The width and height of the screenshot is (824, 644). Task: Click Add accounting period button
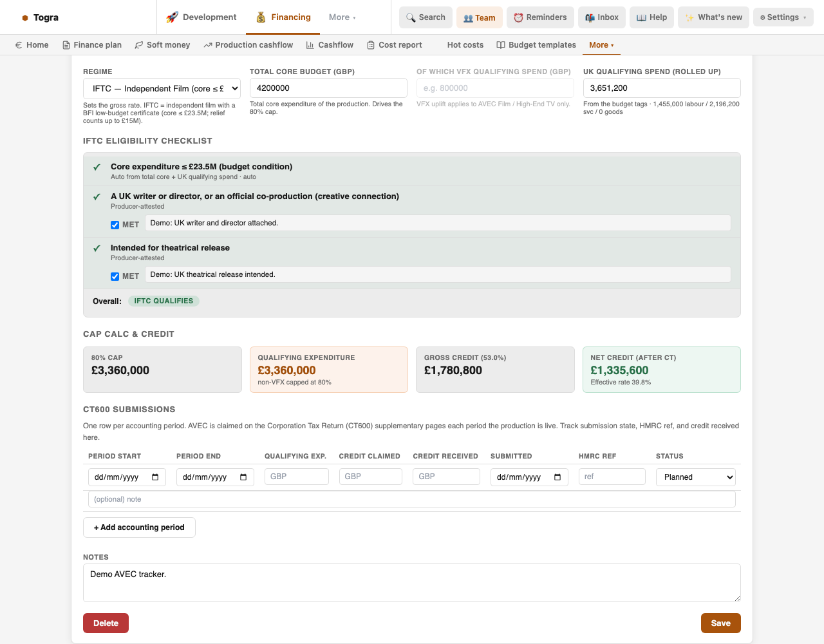click(x=139, y=527)
